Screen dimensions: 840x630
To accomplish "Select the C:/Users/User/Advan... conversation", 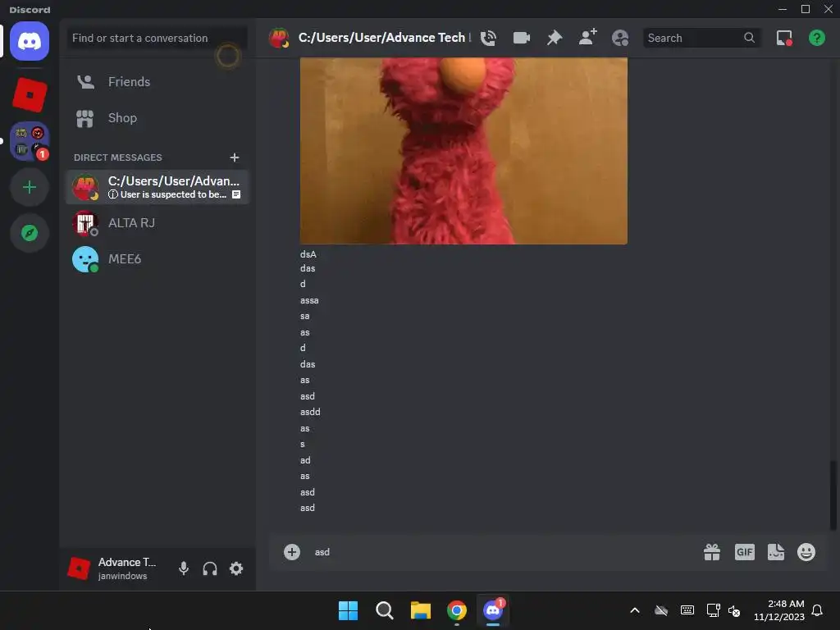I will pos(157,187).
